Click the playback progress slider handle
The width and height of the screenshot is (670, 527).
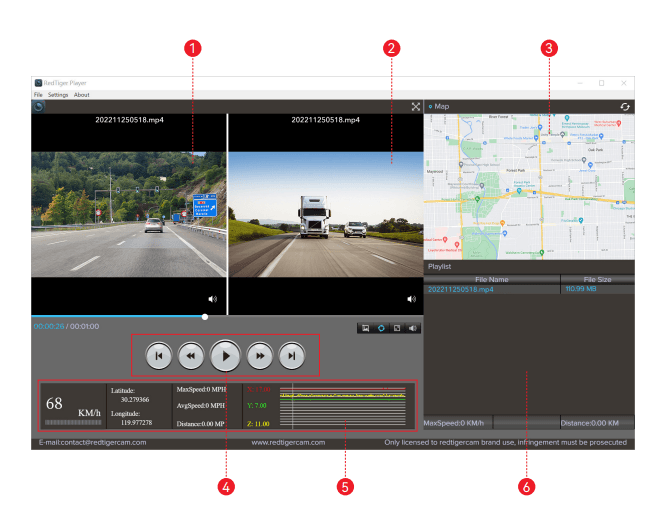pos(205,317)
